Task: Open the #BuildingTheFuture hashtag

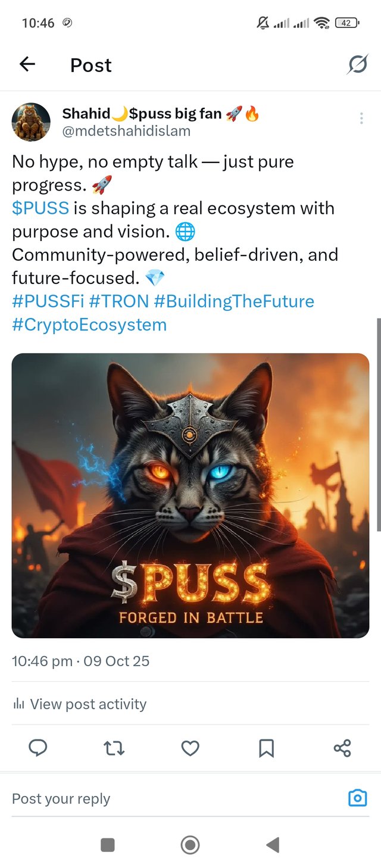Action: point(234,301)
